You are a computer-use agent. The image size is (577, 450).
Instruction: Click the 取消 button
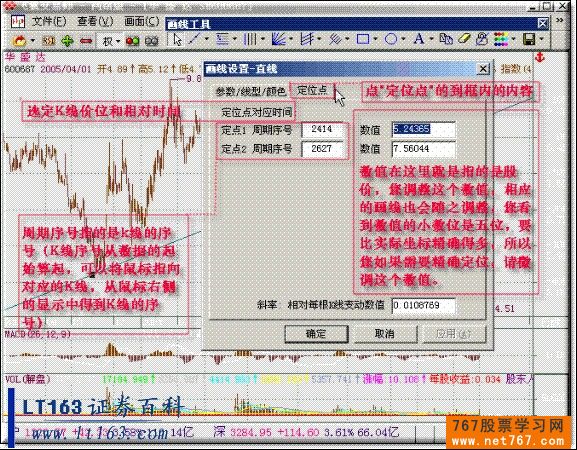pyautogui.click(x=385, y=334)
